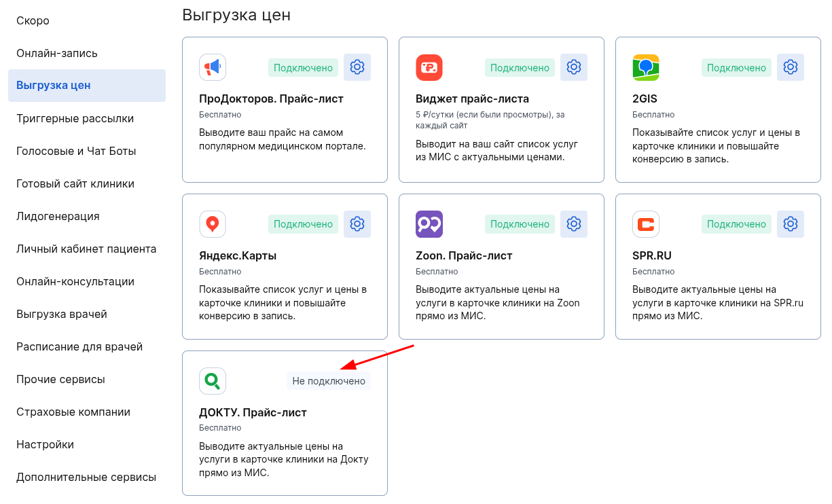Open settings gear for ПроДокторов. Прайс-лист
The width and height of the screenshot is (832, 504).
357,67
